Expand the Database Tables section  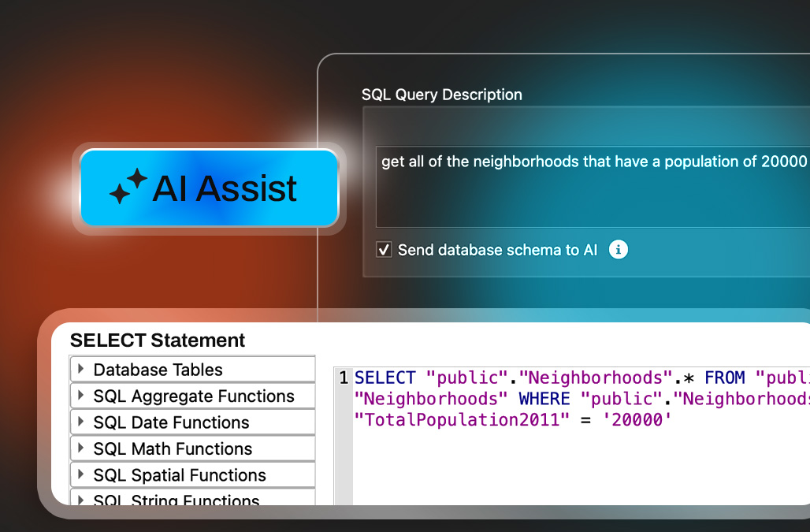point(192,370)
